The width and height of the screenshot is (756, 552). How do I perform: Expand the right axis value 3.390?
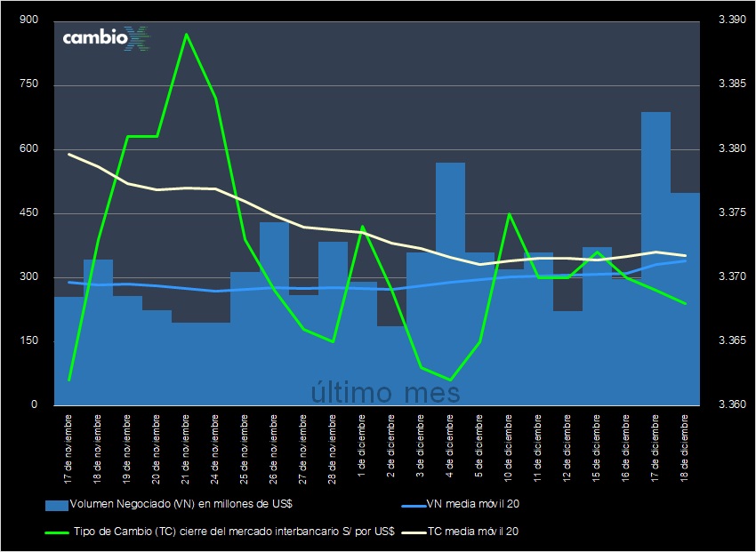pos(733,18)
